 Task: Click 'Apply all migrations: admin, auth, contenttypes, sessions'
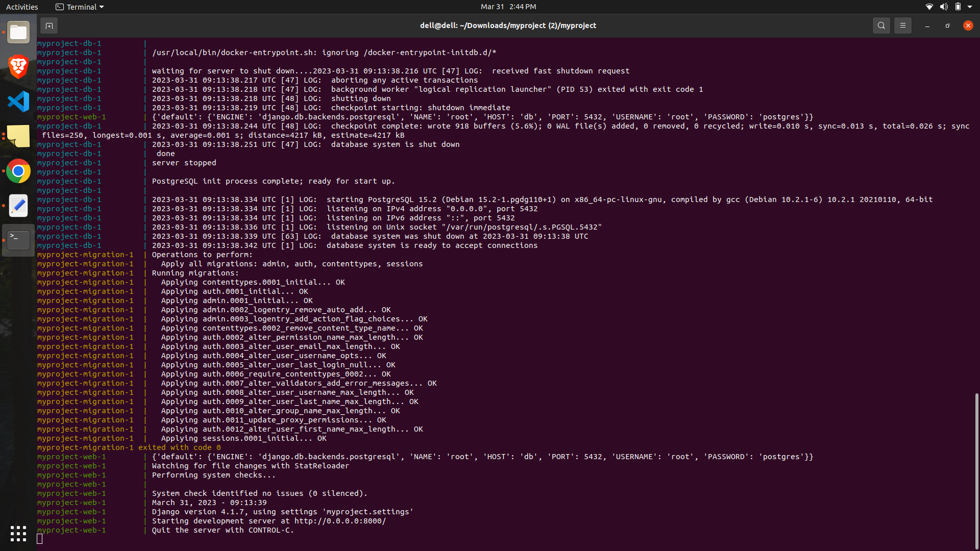(292, 264)
